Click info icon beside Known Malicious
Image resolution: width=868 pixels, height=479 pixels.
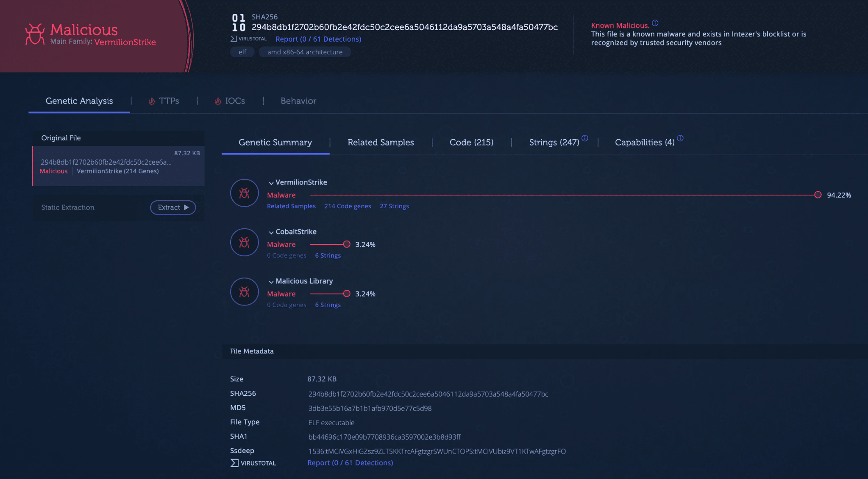pos(655,23)
